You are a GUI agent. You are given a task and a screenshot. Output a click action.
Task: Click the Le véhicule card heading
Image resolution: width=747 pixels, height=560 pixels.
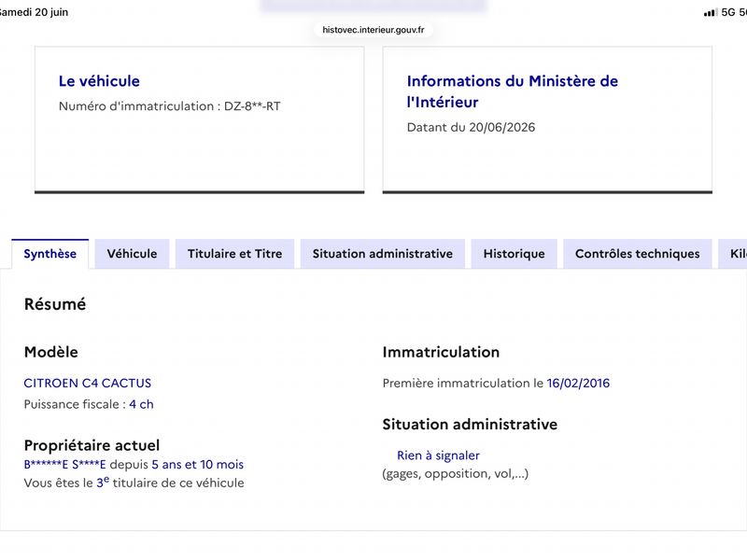(x=99, y=81)
